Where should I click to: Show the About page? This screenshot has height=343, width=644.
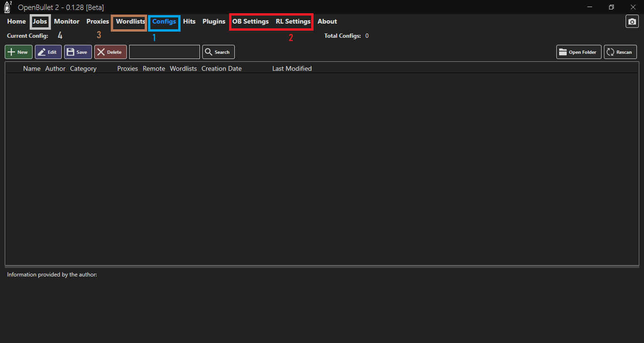click(x=327, y=21)
